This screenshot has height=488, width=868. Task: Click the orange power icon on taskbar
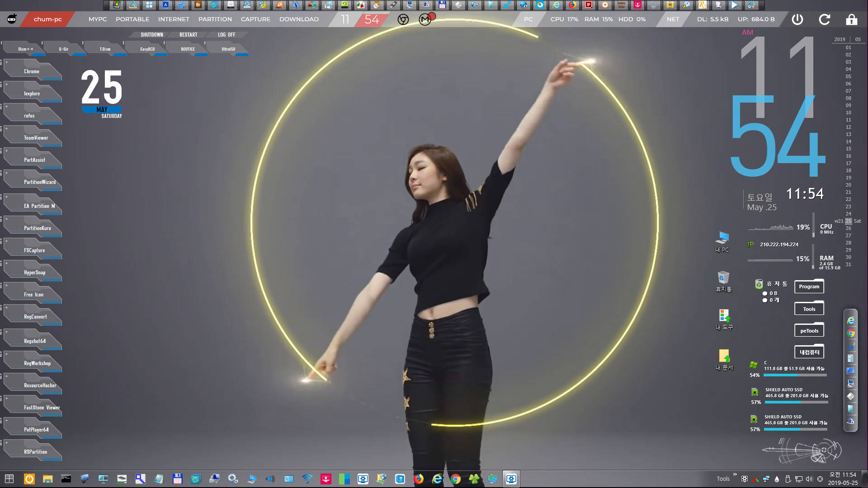point(29,479)
